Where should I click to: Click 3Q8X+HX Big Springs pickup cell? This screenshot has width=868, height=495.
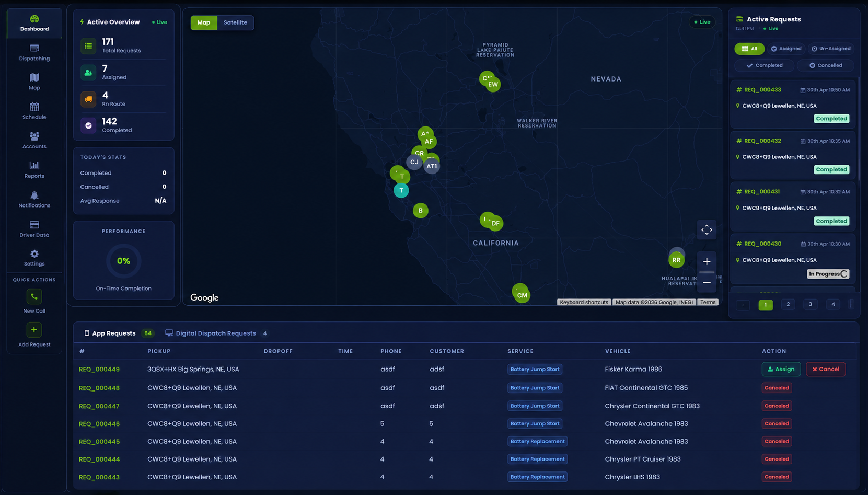(x=193, y=369)
